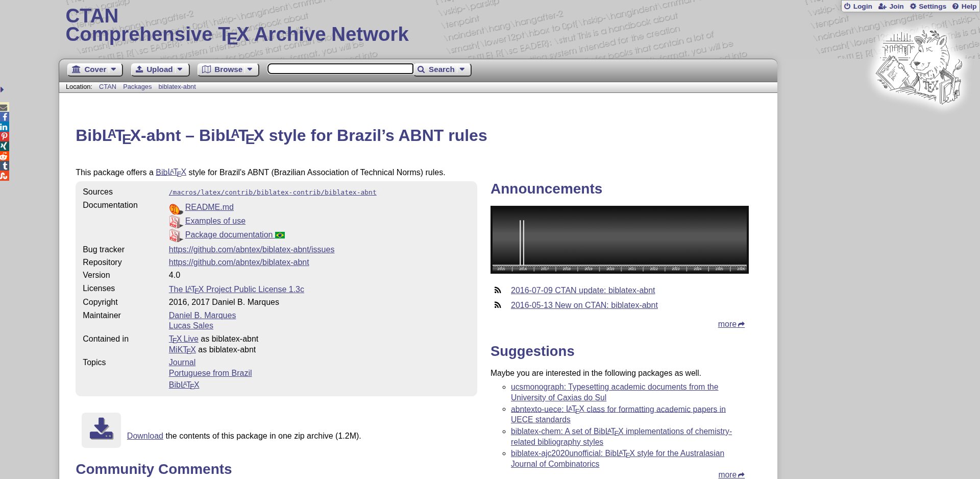The height and width of the screenshot is (479, 980).
Task: Open the Browse menu
Action: click(228, 69)
